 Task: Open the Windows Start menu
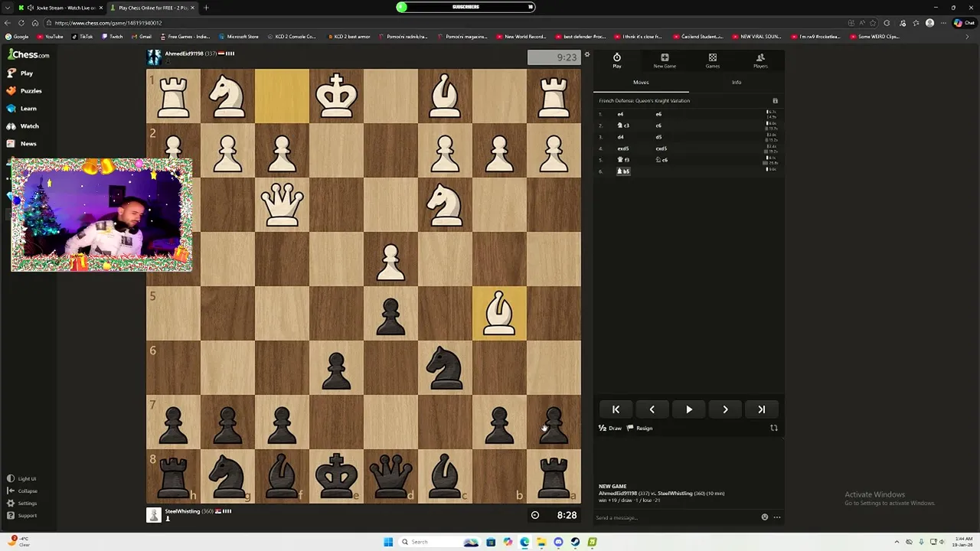pyautogui.click(x=388, y=542)
